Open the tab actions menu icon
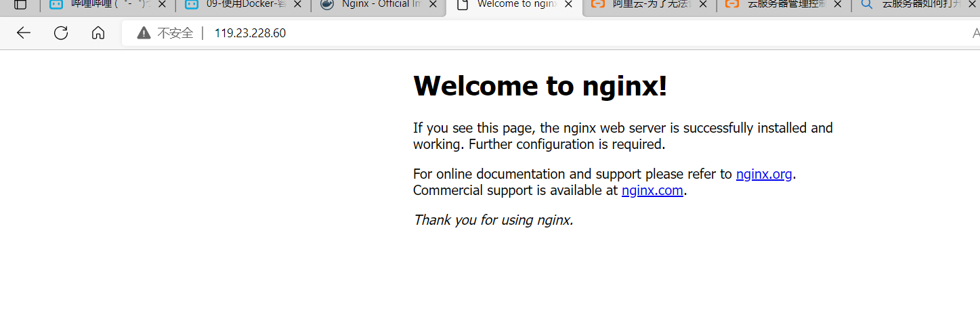Viewport: 980px width, 327px height. click(20, 5)
